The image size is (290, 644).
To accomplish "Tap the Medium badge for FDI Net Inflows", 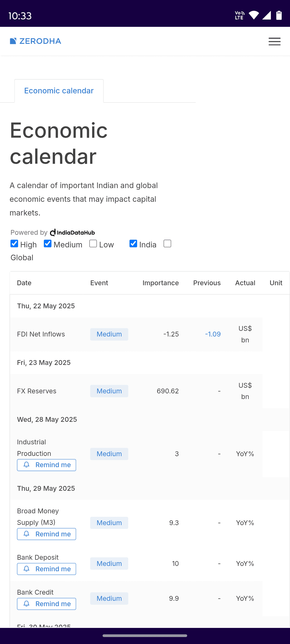I will pyautogui.click(x=109, y=334).
